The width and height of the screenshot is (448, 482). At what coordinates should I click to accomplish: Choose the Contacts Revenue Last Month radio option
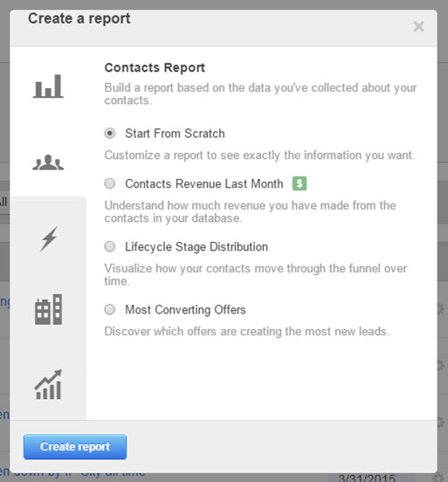(110, 184)
